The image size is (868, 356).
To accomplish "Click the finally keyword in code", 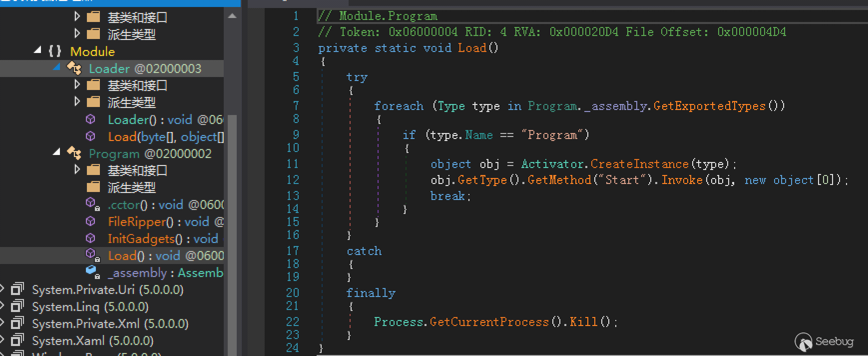I will (371, 293).
